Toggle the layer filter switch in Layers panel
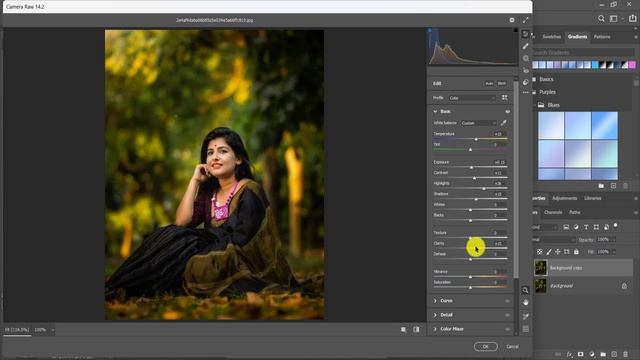This screenshot has width=640, height=360. [616, 226]
